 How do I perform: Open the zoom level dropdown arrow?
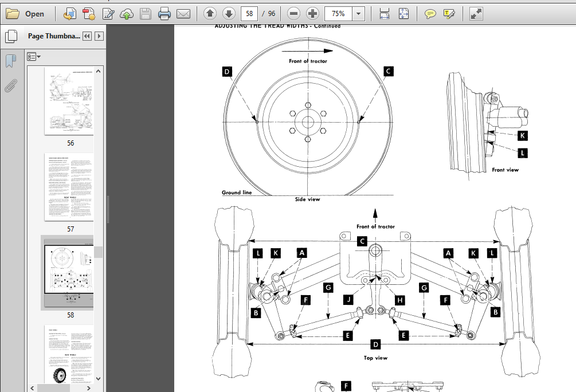click(x=359, y=14)
